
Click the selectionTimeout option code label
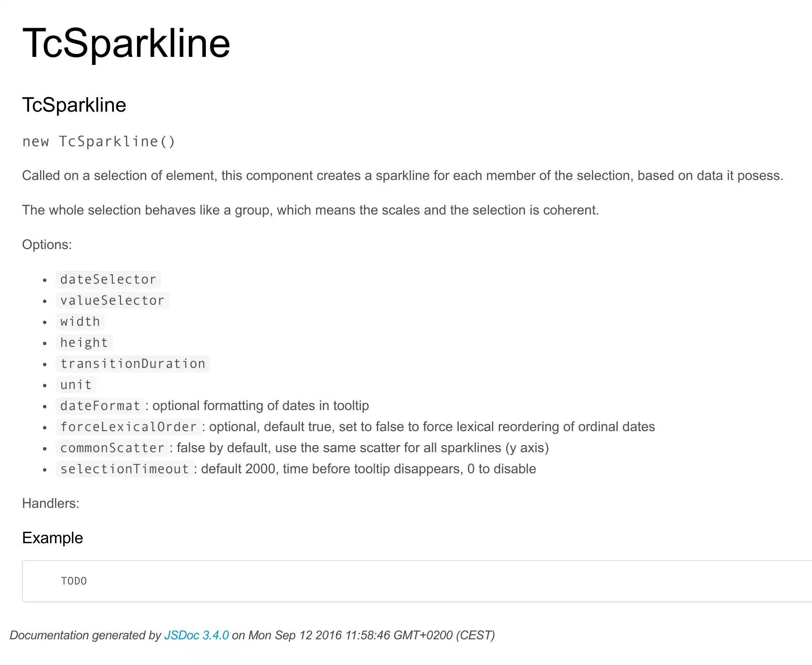point(124,469)
